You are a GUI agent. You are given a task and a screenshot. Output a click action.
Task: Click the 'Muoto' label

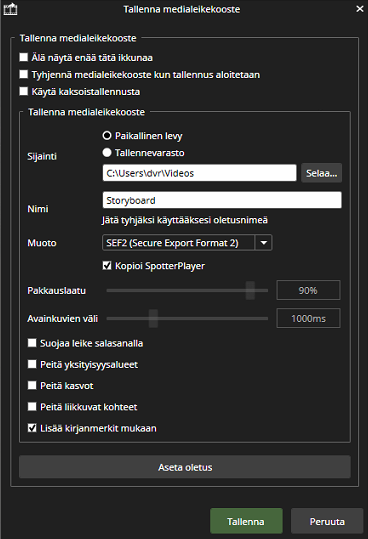click(42, 243)
